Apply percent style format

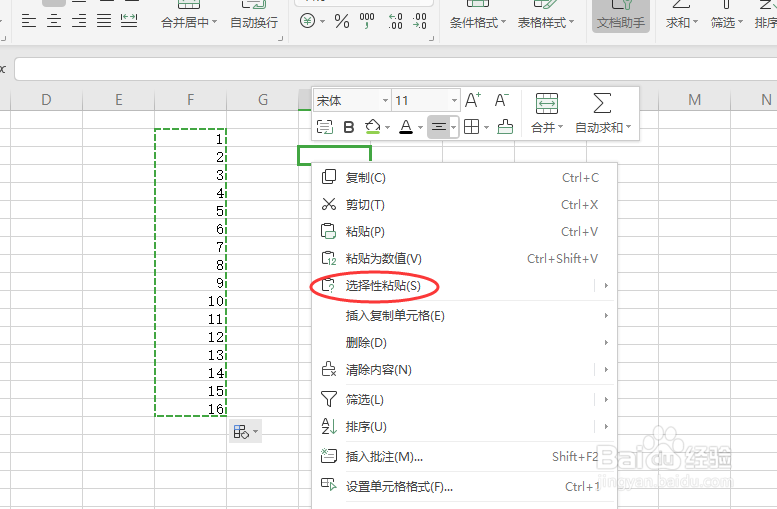[x=342, y=21]
